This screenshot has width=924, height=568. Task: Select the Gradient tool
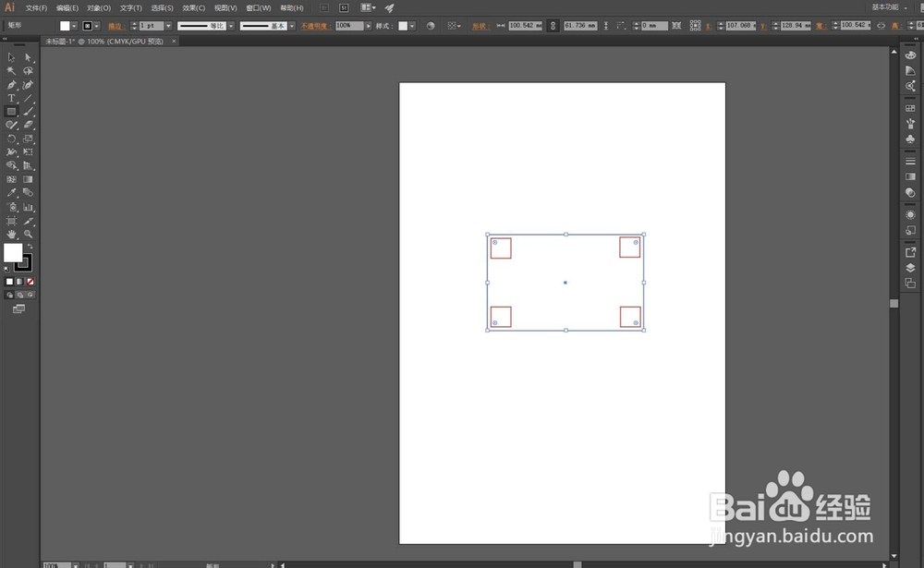pyautogui.click(x=28, y=179)
